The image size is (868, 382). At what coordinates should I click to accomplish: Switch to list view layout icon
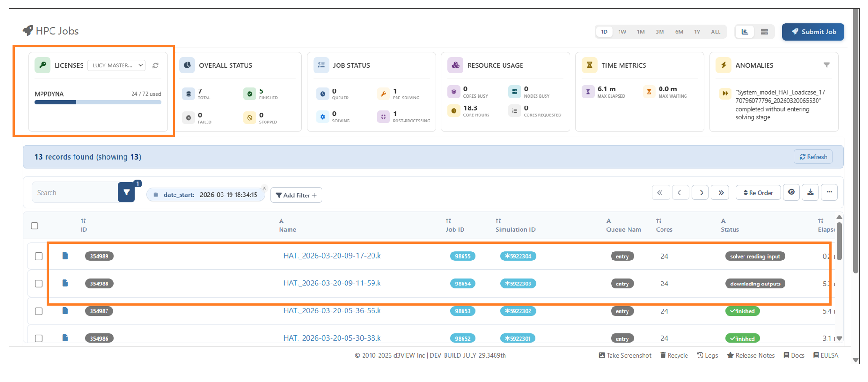pyautogui.click(x=764, y=32)
